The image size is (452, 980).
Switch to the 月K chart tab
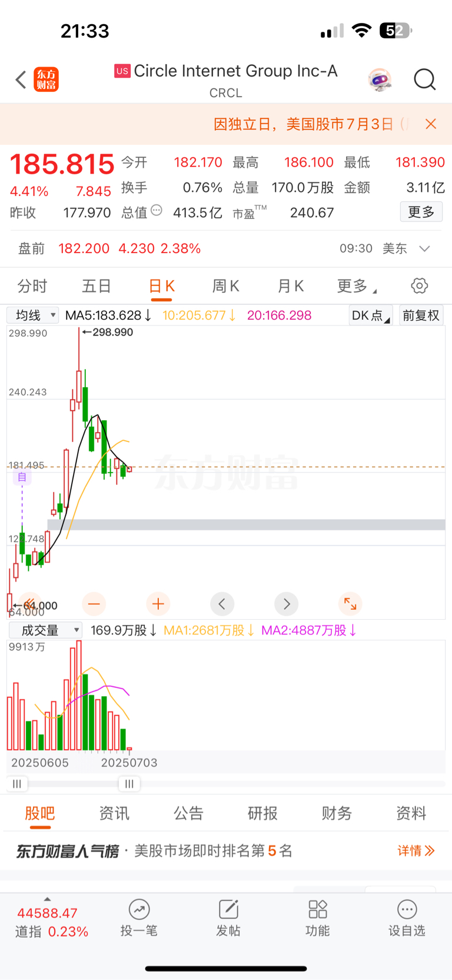point(290,287)
